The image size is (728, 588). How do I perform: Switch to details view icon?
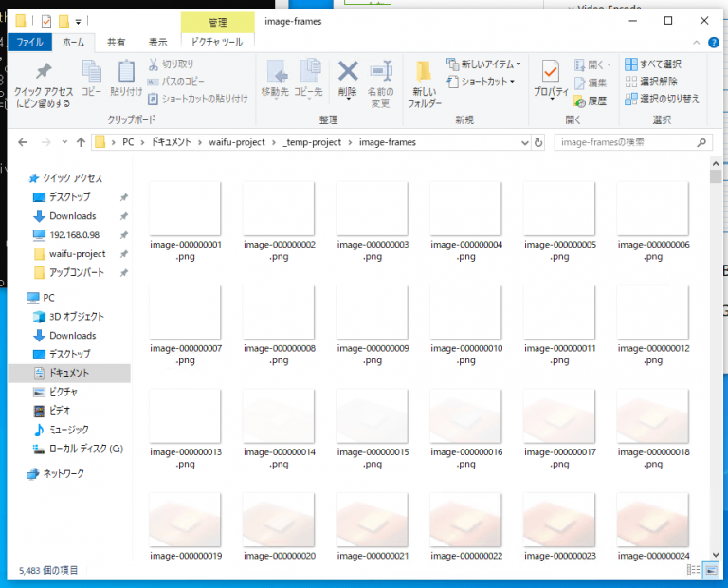point(693,569)
